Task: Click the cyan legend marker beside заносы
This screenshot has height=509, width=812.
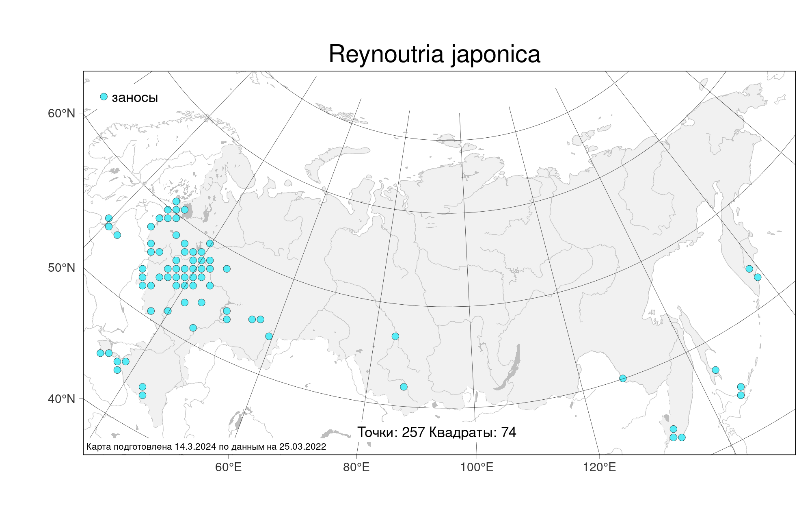Action: tap(104, 97)
